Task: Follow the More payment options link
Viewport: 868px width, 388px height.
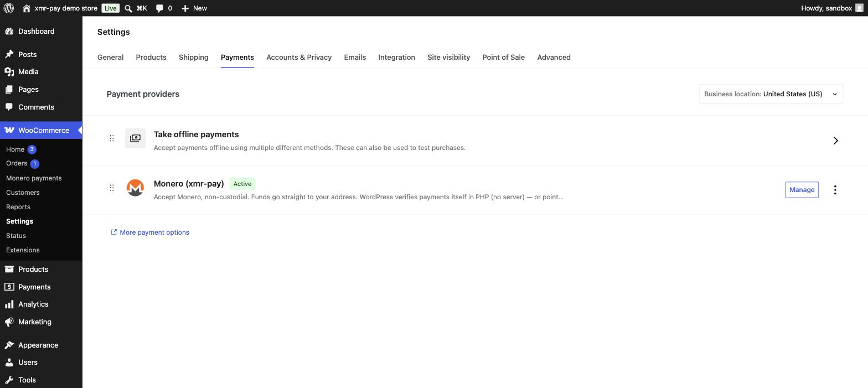Action: (x=150, y=232)
